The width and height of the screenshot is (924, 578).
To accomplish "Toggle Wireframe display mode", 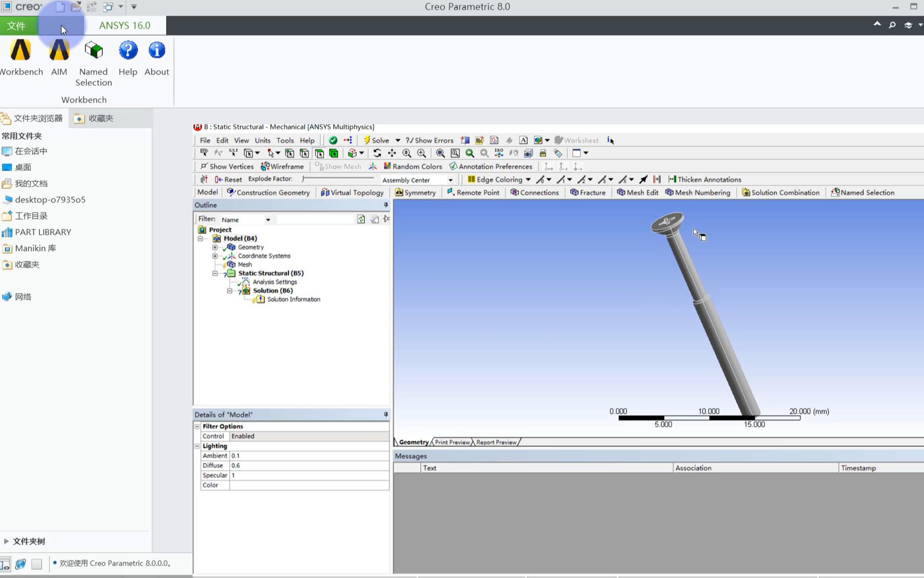I will (x=282, y=167).
